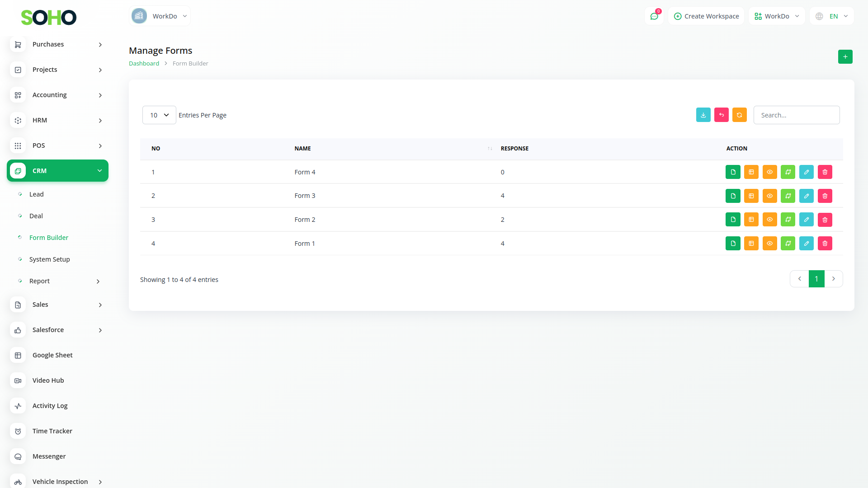Select System Setup in CRM menu

(50, 259)
